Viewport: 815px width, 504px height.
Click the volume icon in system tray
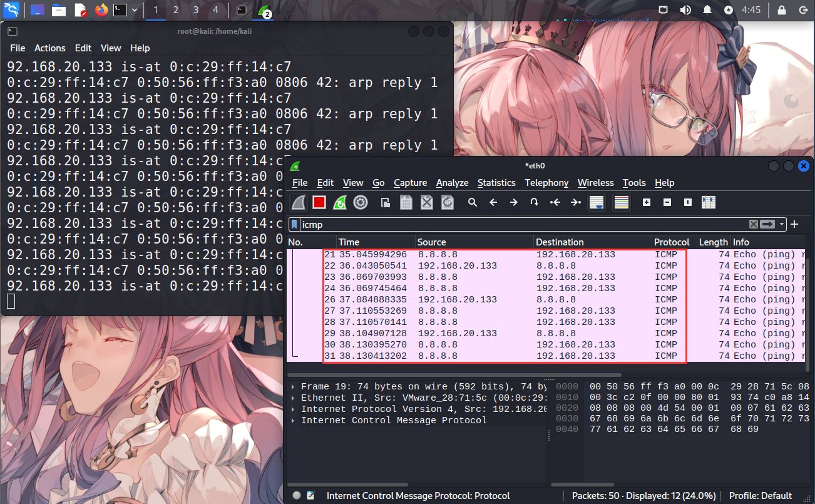coord(685,10)
